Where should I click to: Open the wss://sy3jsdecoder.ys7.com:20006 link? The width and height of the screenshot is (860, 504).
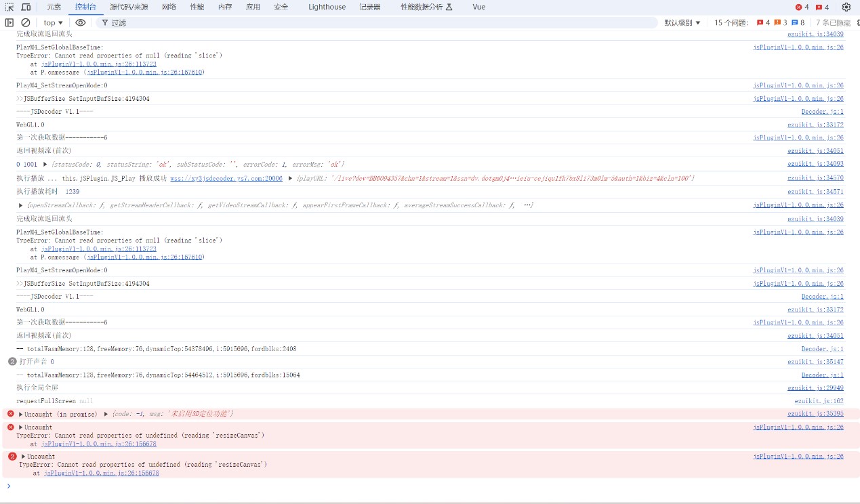tap(226, 178)
